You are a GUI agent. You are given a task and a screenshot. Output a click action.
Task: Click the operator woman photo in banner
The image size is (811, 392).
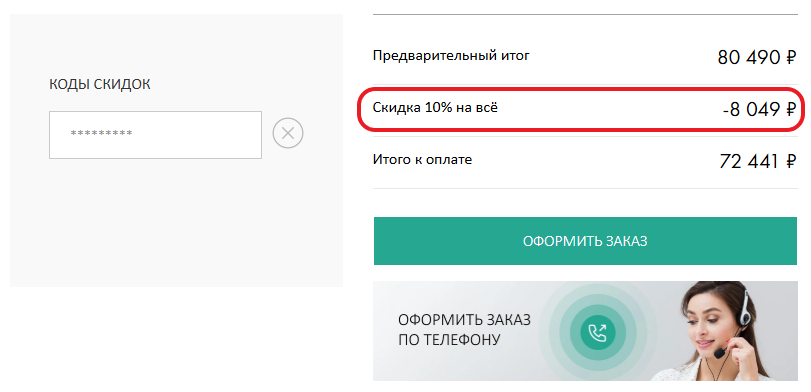(724, 331)
